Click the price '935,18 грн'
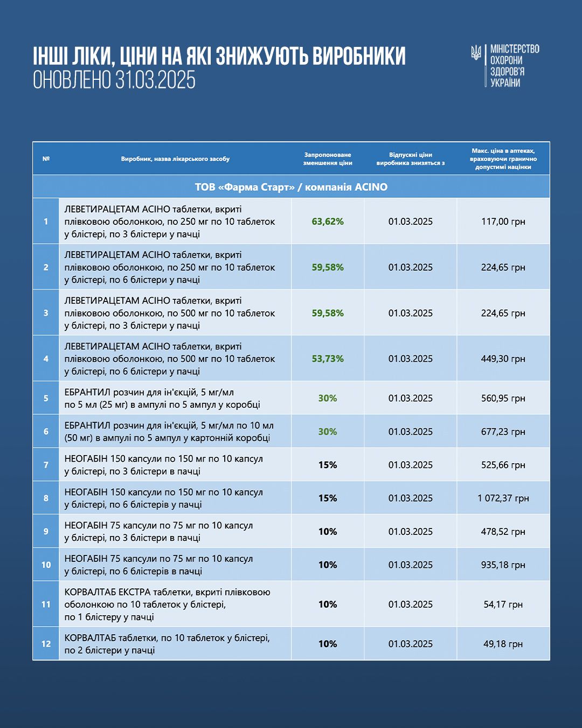The width and height of the screenshot is (582, 728). [x=503, y=565]
